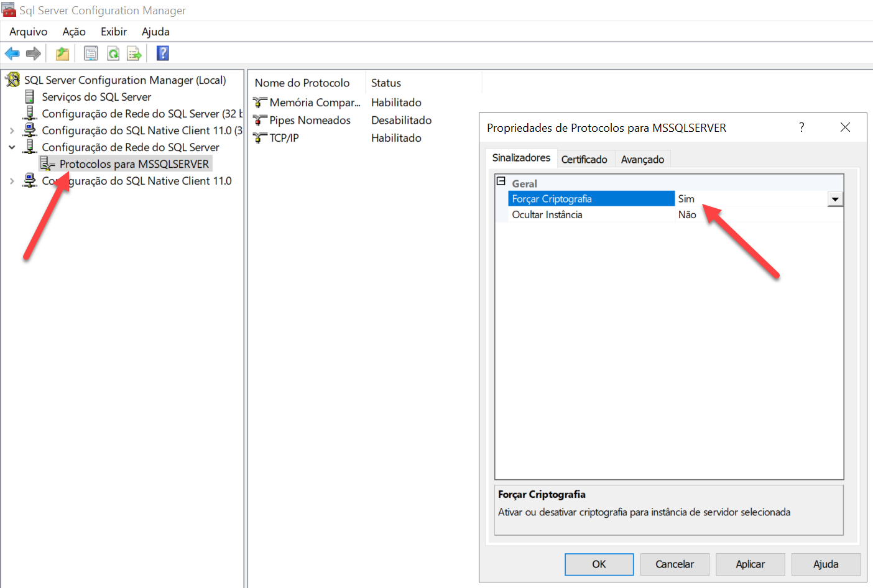Click the Pipes Nomeados protocol icon
The image size is (873, 588).
[x=261, y=120]
